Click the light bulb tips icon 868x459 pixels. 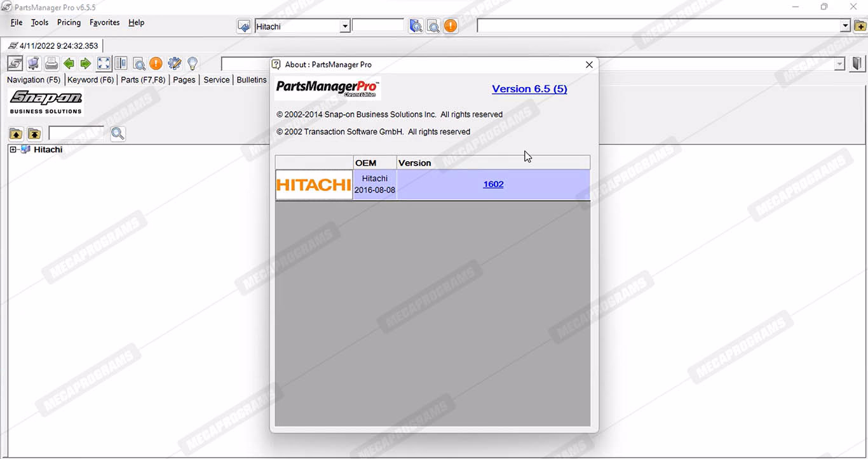[192, 63]
